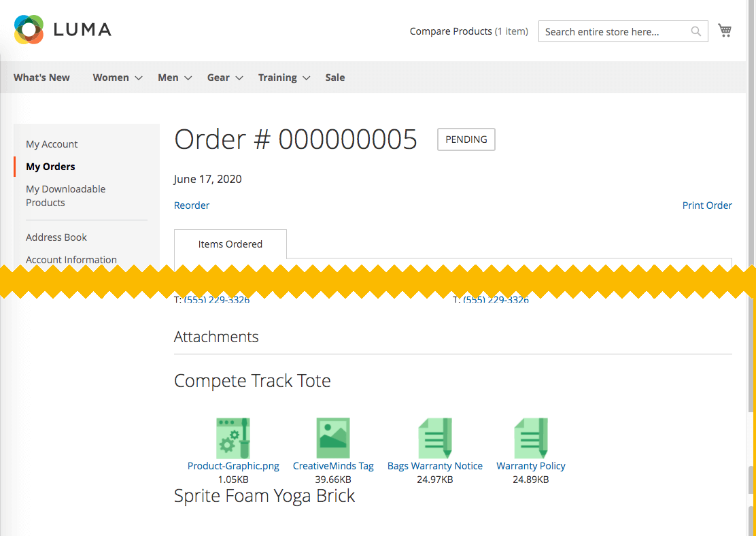Go to What's New menu item

(41, 78)
